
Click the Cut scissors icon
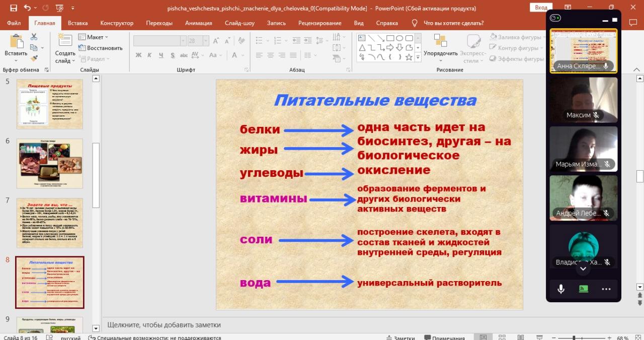click(x=34, y=37)
